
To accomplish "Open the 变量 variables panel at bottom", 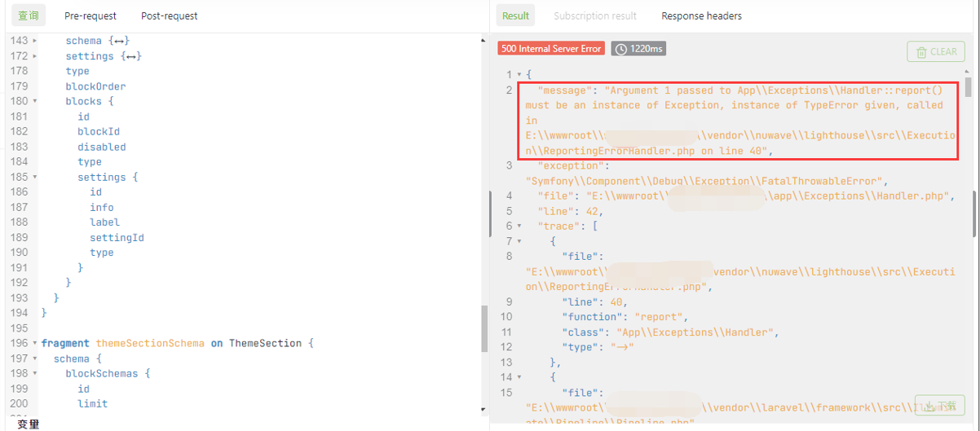I will (x=28, y=424).
